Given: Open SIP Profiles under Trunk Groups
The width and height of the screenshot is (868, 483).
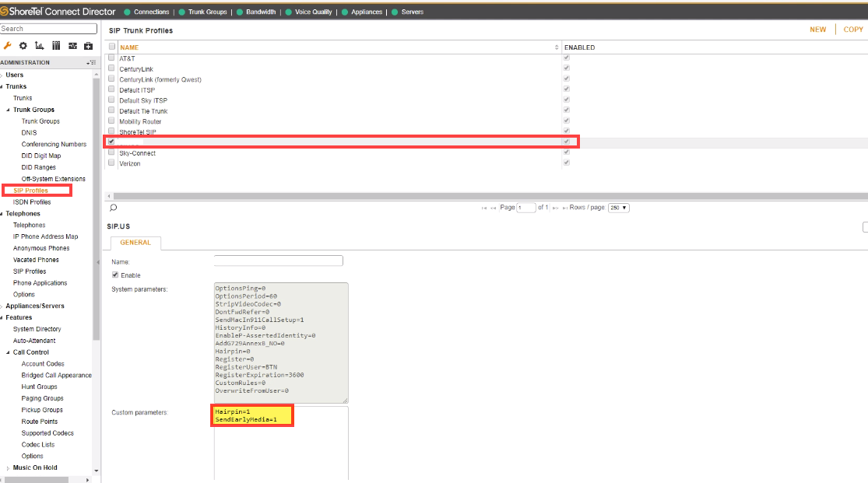Looking at the screenshot, I should pyautogui.click(x=30, y=191).
